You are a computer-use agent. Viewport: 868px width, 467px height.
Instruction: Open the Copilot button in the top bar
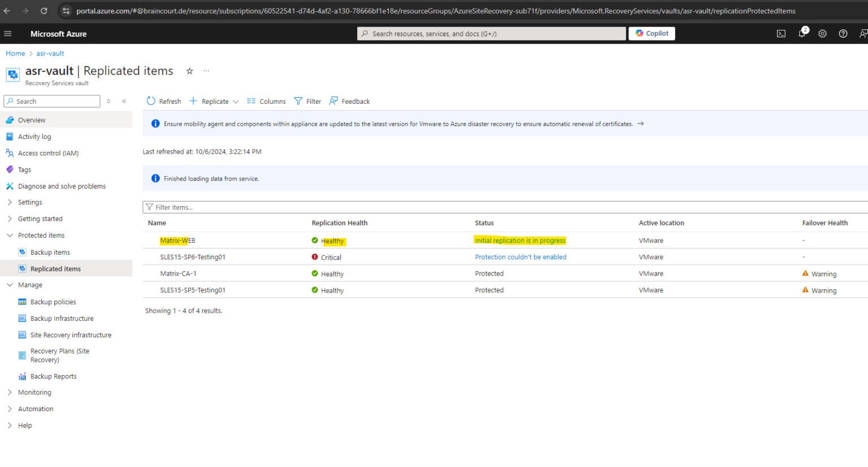(x=652, y=33)
